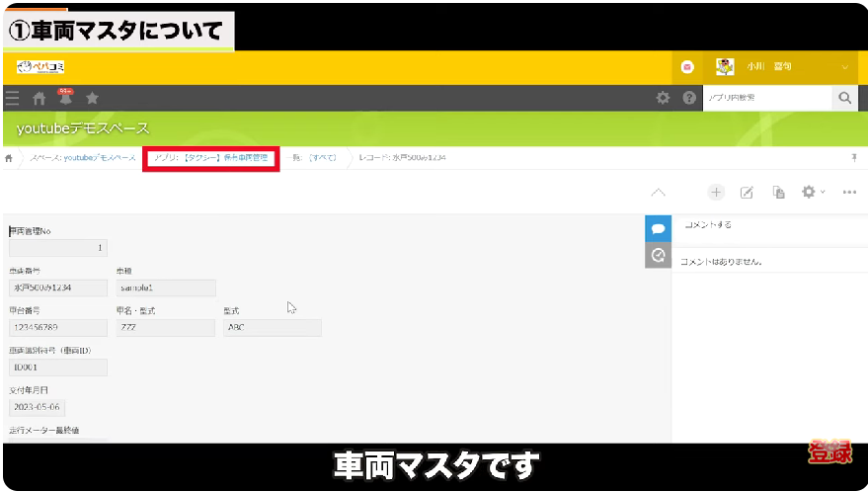This screenshot has height=492, width=868.
Task: Expand the user account dropdown arrow
Action: [845, 67]
